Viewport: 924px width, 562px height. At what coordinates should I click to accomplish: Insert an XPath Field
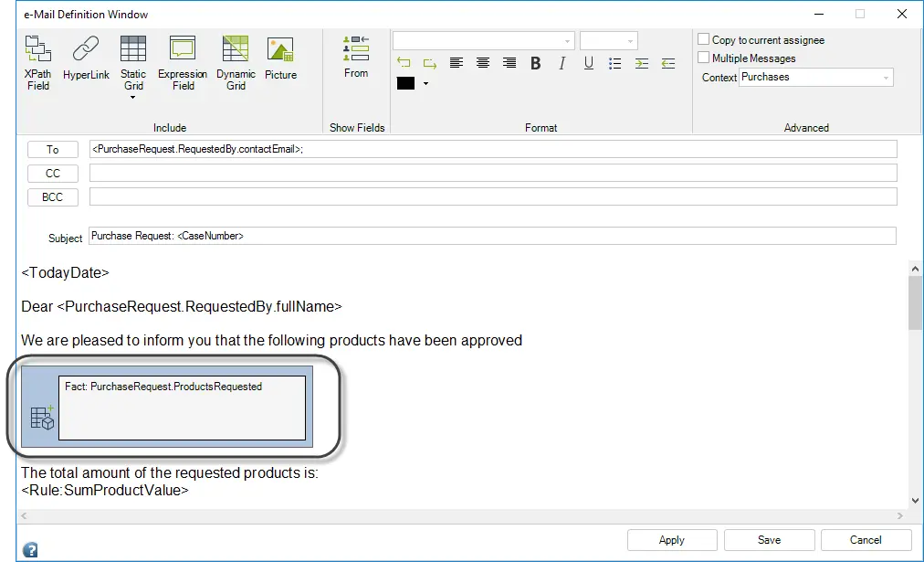click(38, 62)
